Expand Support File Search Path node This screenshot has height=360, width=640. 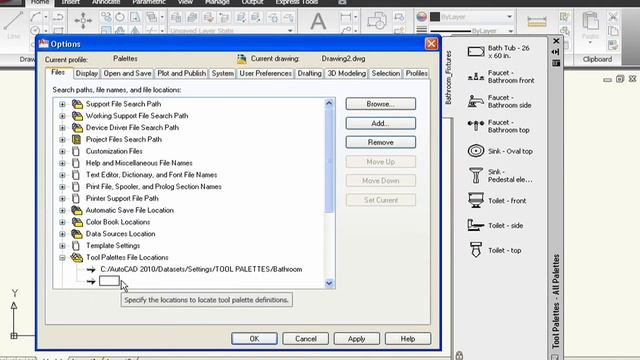pos(62,104)
